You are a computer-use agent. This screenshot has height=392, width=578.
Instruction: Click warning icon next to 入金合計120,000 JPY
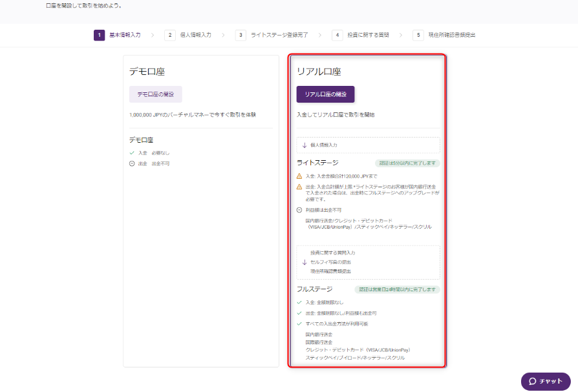299,176
